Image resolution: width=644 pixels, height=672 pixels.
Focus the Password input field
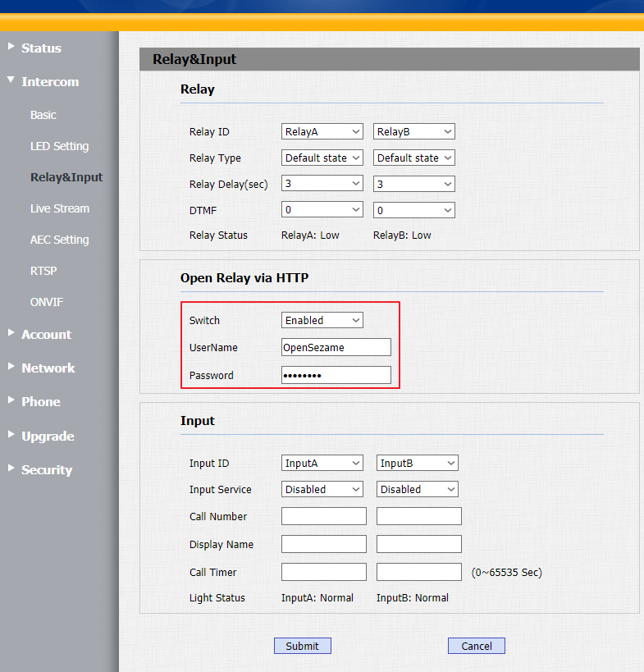(336, 375)
